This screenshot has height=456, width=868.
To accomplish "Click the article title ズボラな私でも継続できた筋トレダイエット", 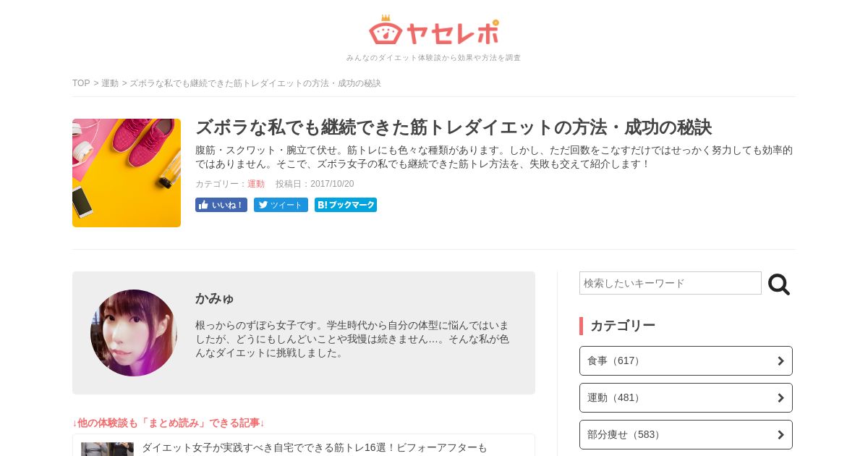I will click(454, 127).
